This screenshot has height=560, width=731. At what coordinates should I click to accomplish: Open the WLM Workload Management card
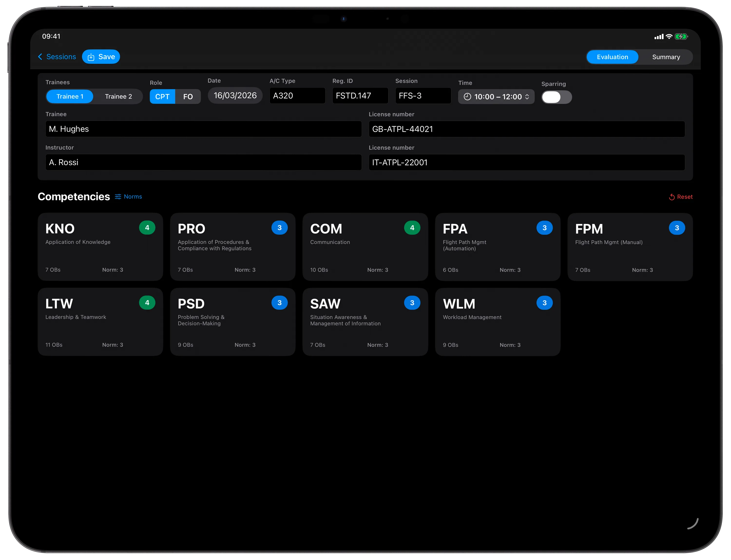[498, 322]
